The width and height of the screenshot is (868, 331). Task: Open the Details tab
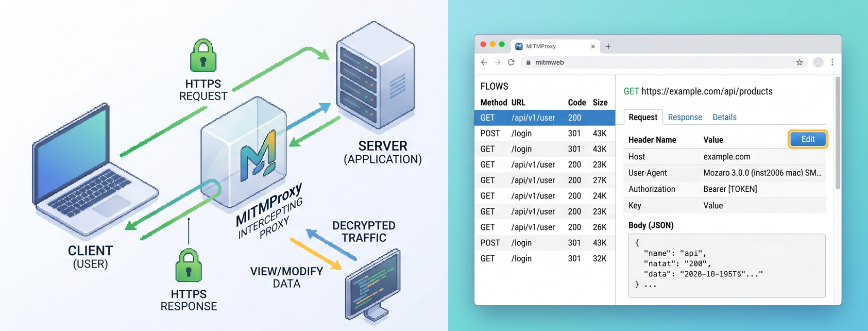click(x=724, y=117)
